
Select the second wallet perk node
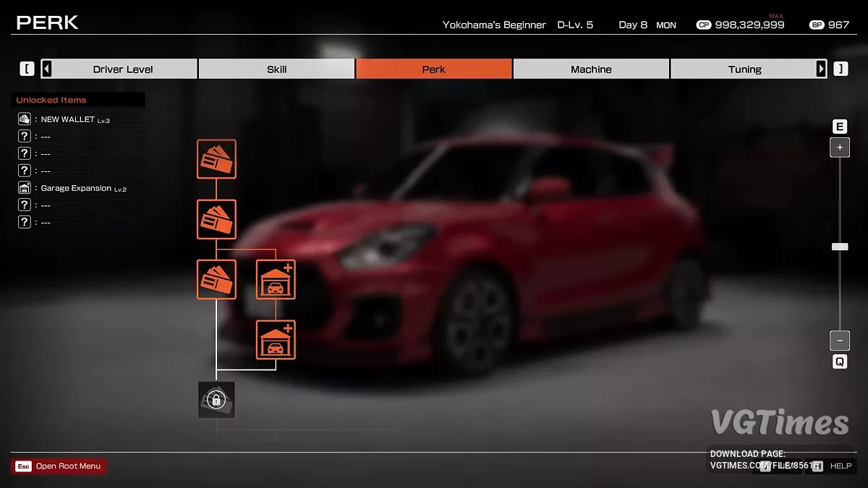(x=216, y=220)
